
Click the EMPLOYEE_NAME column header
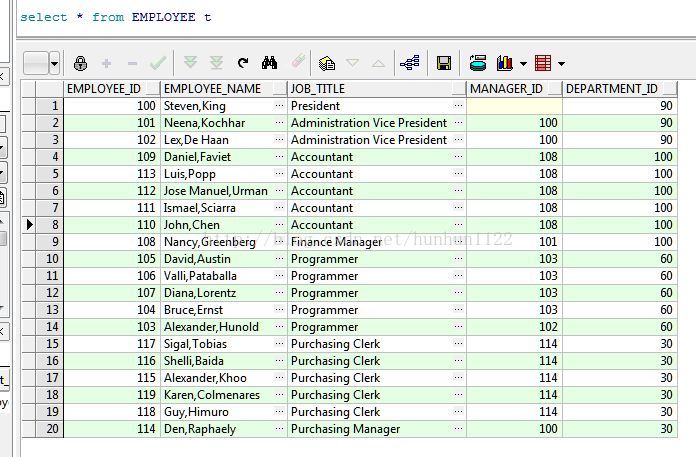point(224,89)
